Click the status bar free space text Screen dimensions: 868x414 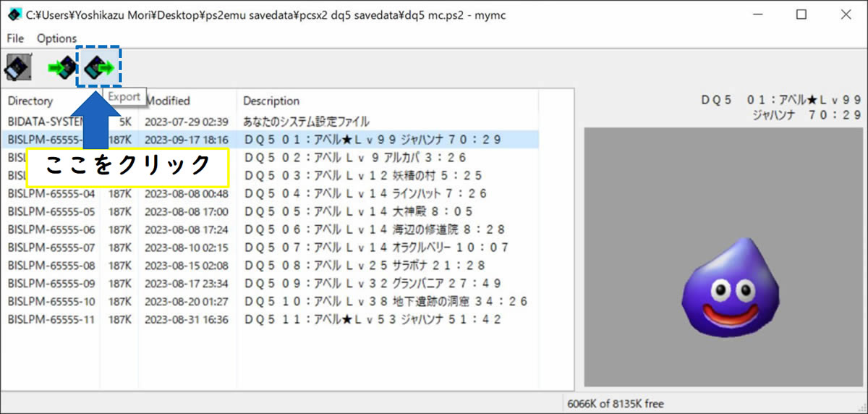pyautogui.click(x=615, y=403)
